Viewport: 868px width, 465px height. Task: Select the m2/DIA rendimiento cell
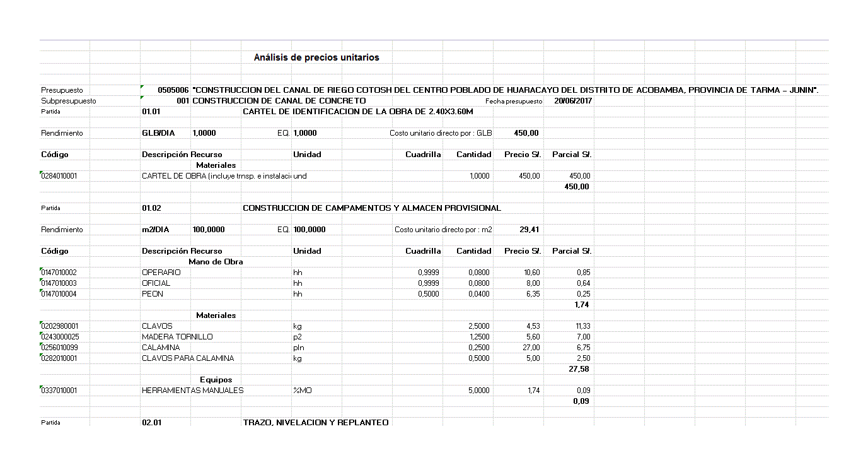(156, 230)
